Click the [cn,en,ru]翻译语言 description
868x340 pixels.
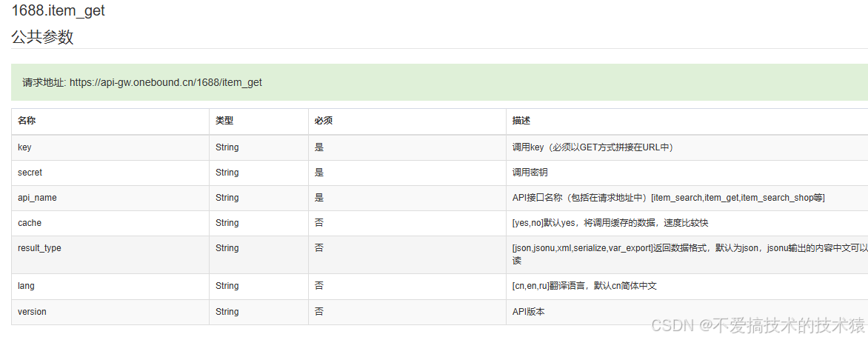584,286
